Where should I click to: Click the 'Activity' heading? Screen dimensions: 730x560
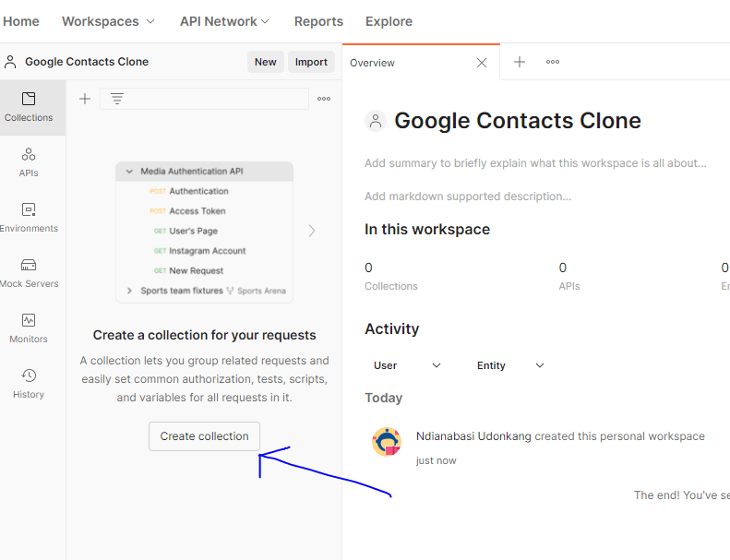pos(392,328)
